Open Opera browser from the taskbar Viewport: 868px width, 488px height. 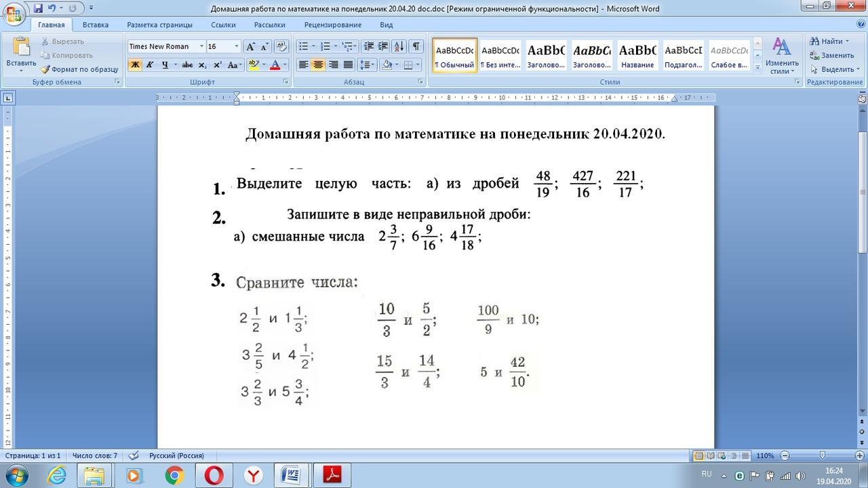214,476
